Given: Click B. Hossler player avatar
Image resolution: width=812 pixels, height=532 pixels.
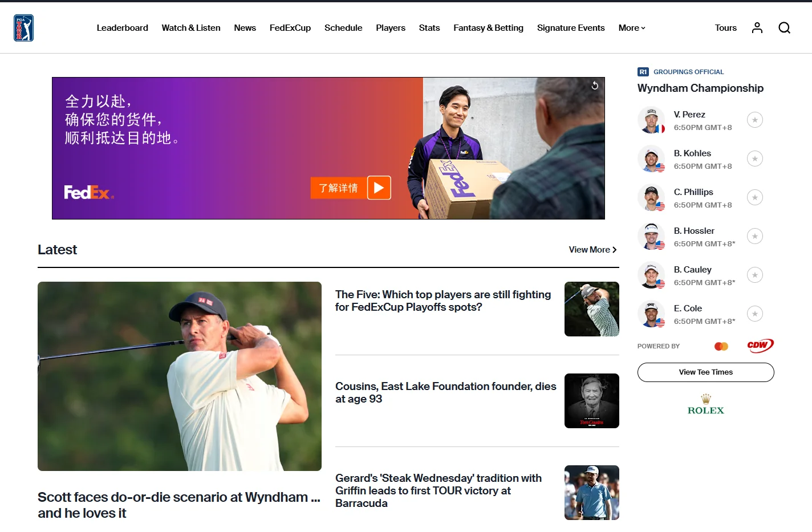Looking at the screenshot, I should point(651,236).
